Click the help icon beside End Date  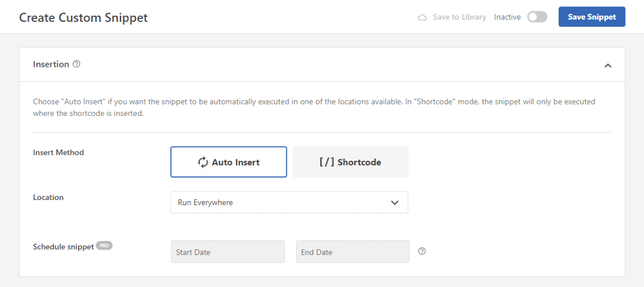[x=422, y=251]
